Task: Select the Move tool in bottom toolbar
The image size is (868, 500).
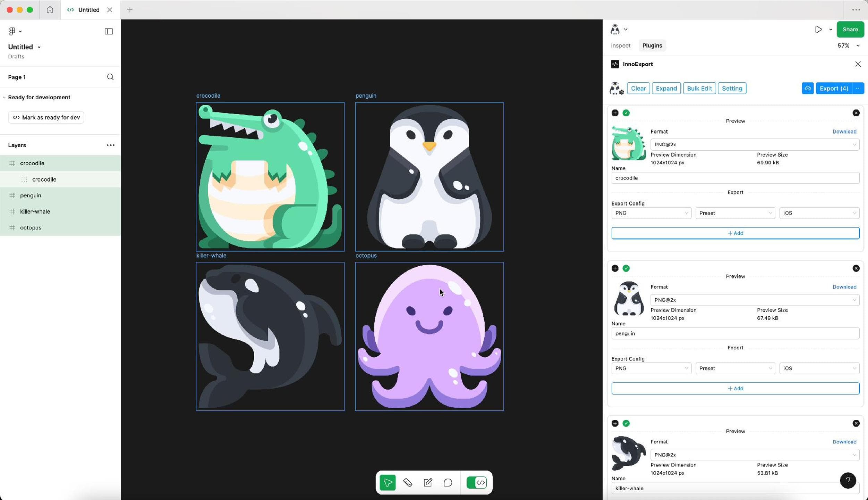Action: point(388,483)
